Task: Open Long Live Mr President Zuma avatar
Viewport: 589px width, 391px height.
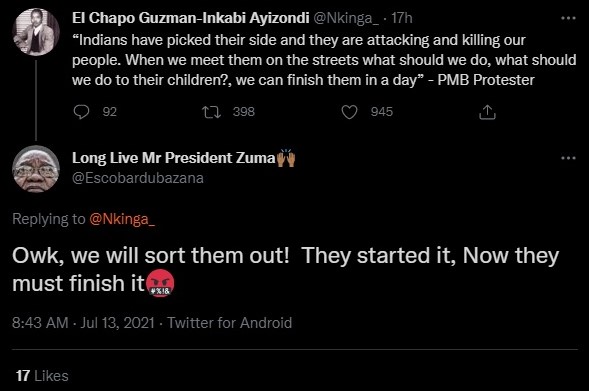Action: click(36, 169)
